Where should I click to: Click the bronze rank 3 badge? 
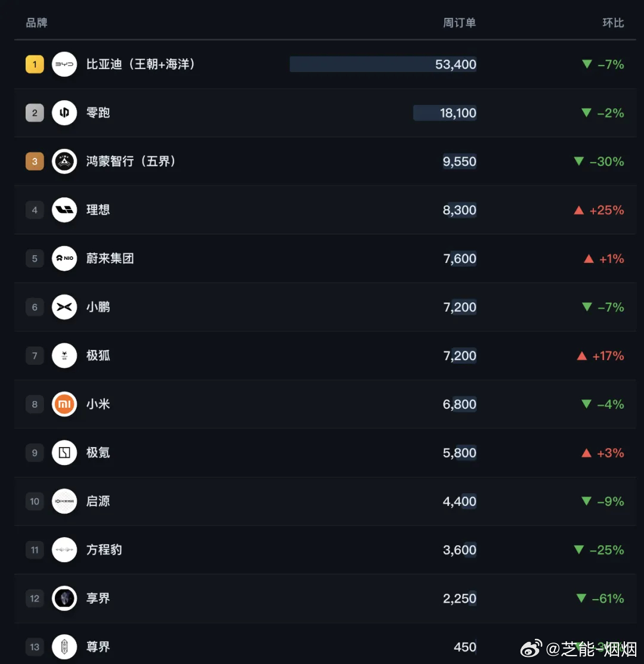pos(35,162)
